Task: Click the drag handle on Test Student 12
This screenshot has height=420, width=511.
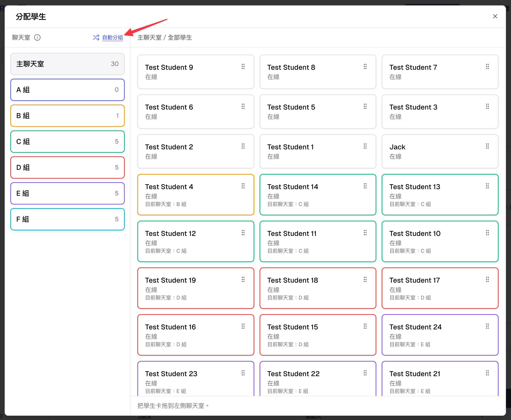Action: point(243,233)
